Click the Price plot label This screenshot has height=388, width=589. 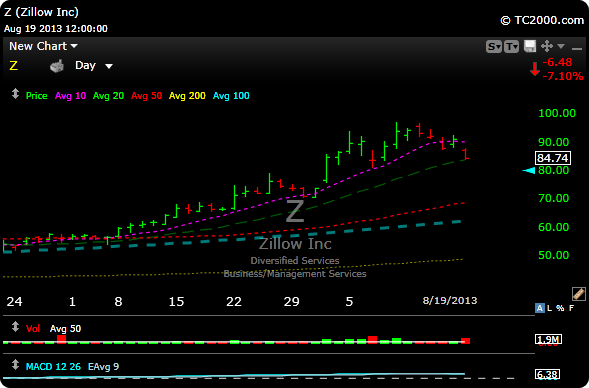pos(36,96)
